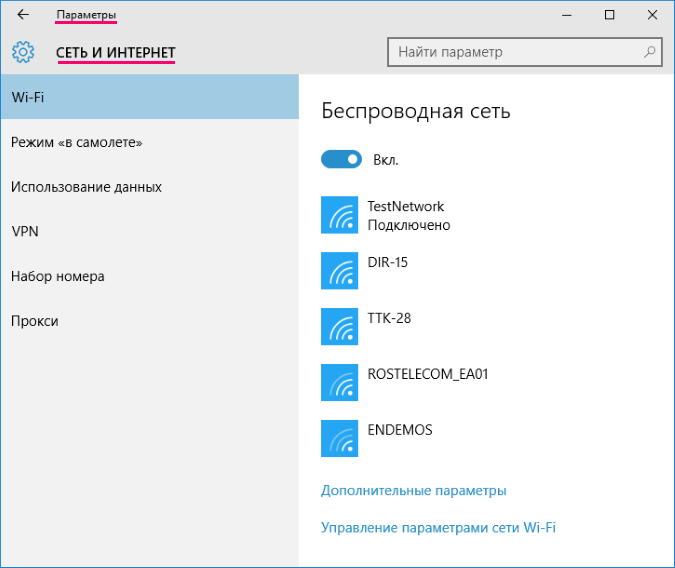The image size is (675, 568).
Task: Open Дополнительные параметры link
Action: (x=413, y=491)
